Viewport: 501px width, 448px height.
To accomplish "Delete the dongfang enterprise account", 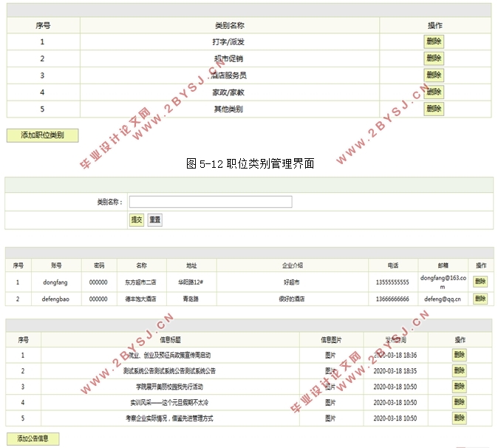I will [x=480, y=282].
